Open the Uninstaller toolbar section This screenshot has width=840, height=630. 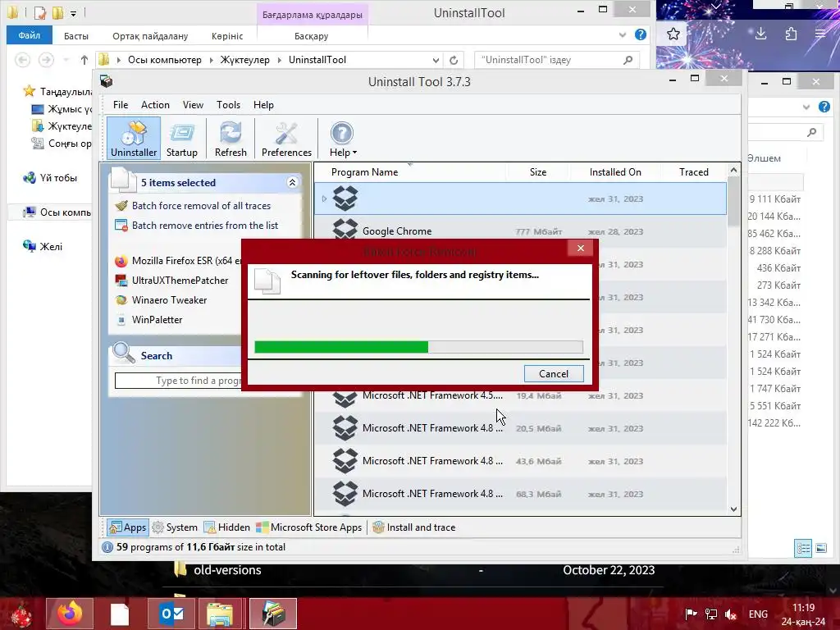(x=134, y=138)
